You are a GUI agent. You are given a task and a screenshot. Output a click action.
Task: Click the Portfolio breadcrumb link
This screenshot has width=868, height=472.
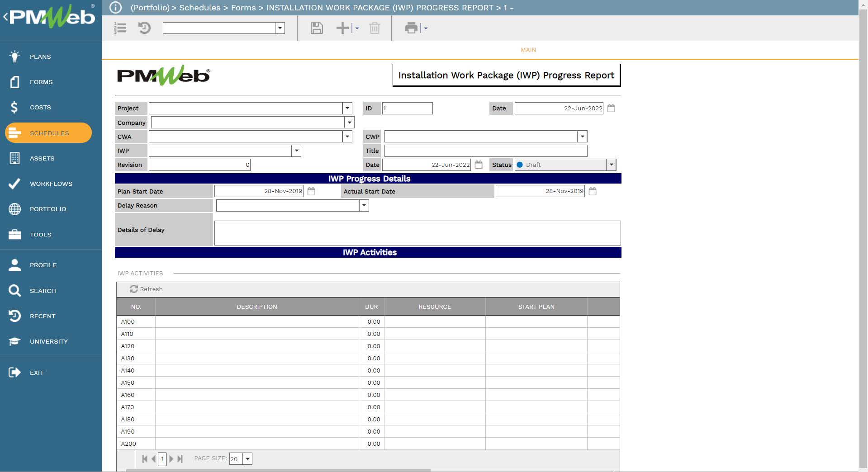pyautogui.click(x=149, y=7)
